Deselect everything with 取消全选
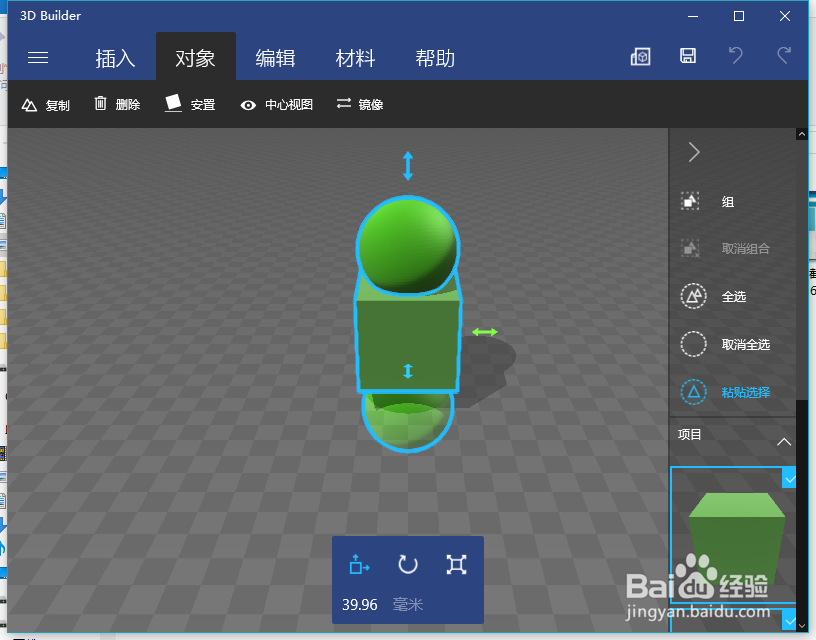The width and height of the screenshot is (816, 640). (725, 344)
